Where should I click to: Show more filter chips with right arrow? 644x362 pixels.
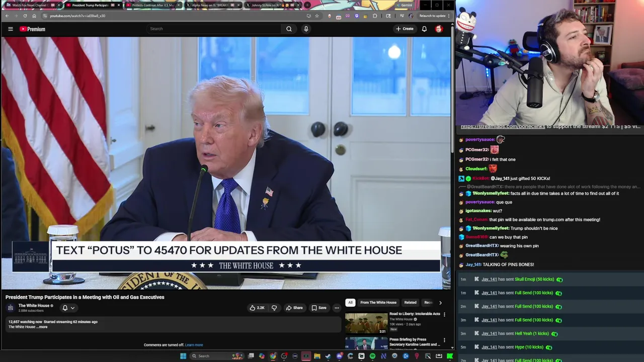[440, 303]
